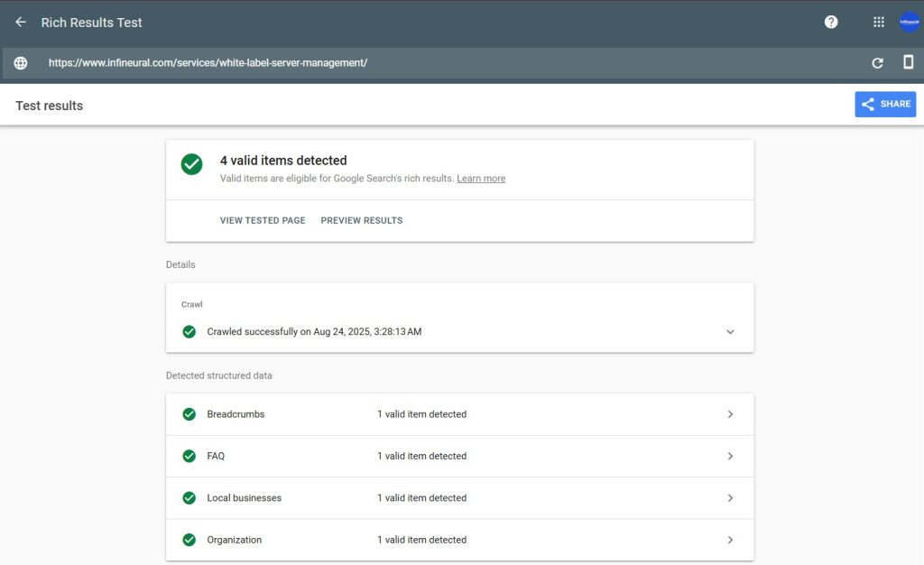Image resolution: width=924 pixels, height=565 pixels.
Task: Switch crawl agent via the smartphone icon
Action: tap(908, 63)
